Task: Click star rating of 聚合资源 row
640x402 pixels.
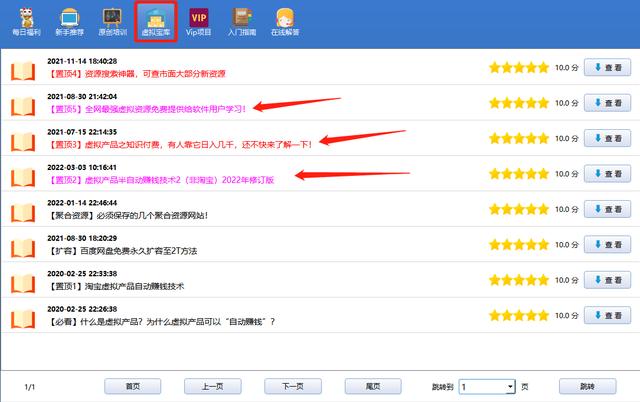Action: pyautogui.click(x=519, y=209)
